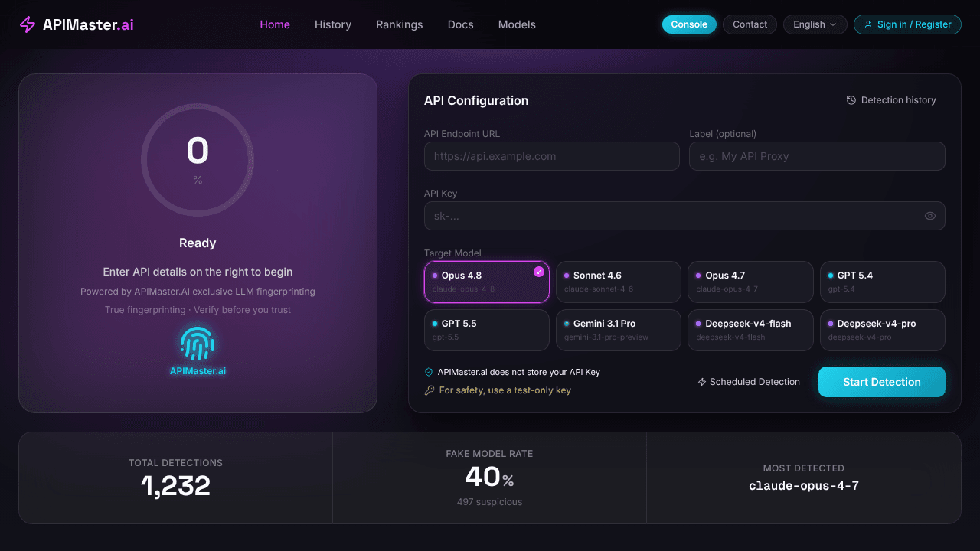This screenshot has width=980, height=551.
Task: Click 'Enter API details on the right to begin'
Action: 198,272
